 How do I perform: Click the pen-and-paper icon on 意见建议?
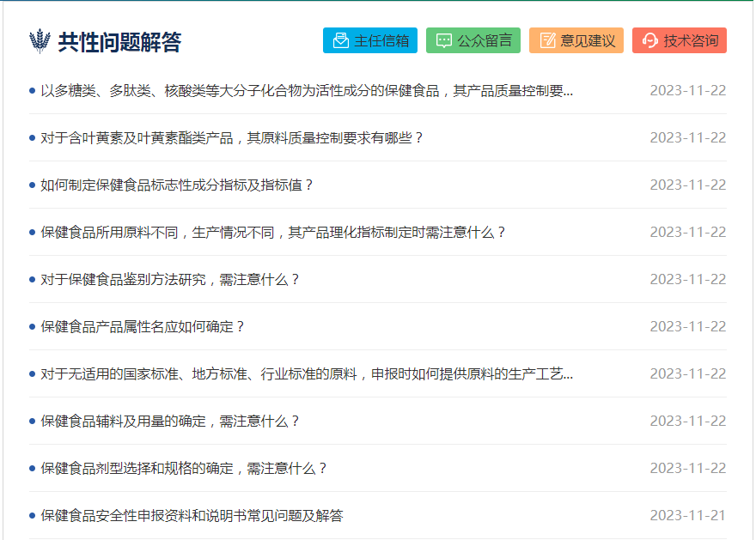click(x=546, y=39)
